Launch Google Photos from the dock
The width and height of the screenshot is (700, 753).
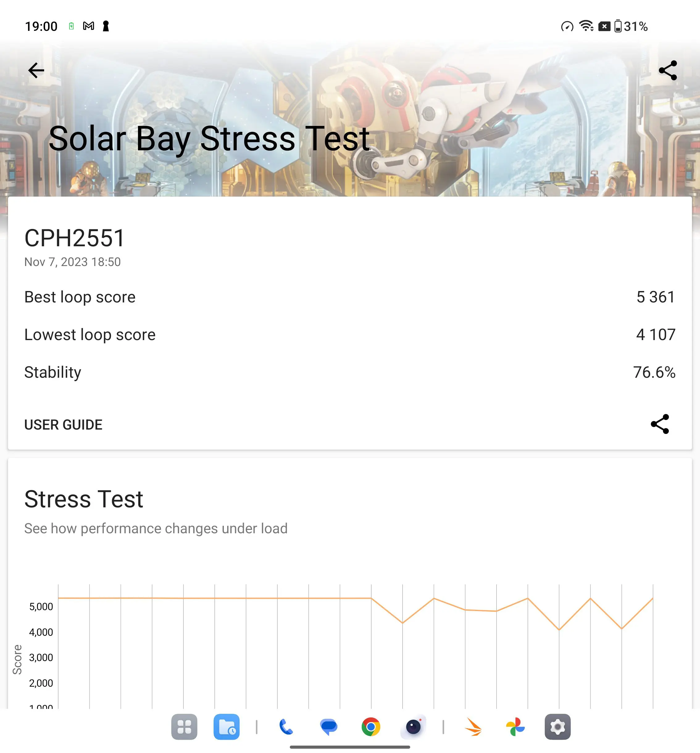(515, 727)
